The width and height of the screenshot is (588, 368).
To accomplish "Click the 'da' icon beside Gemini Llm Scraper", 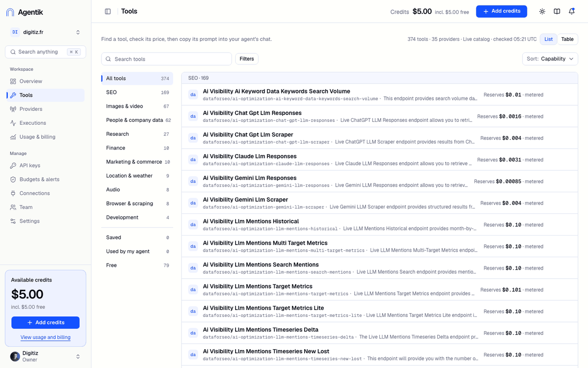I will point(193,203).
